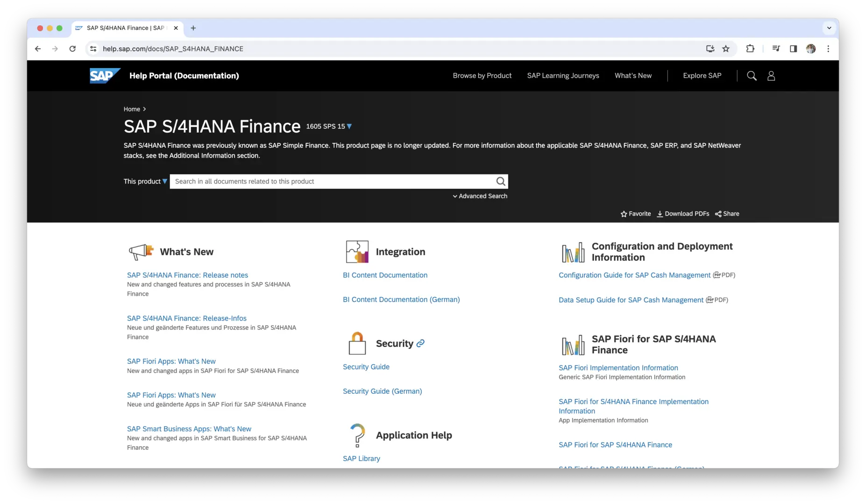
Task: Open SAP Smart Business Apps: What's New
Action: coord(189,429)
